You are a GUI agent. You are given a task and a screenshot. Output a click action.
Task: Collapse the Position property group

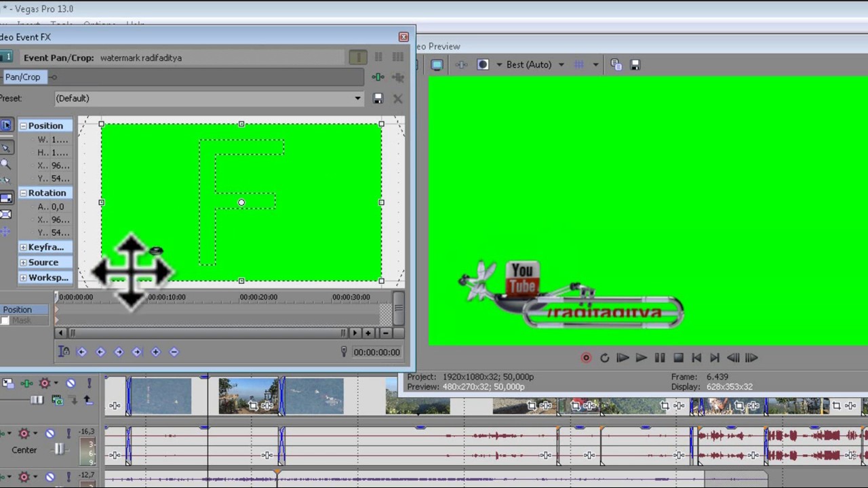pos(23,125)
